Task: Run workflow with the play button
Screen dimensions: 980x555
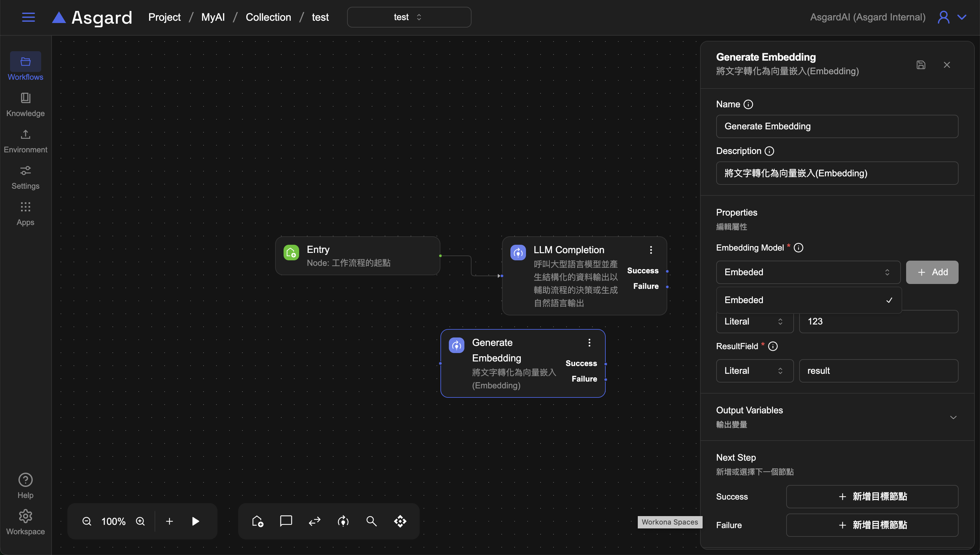Action: tap(195, 521)
